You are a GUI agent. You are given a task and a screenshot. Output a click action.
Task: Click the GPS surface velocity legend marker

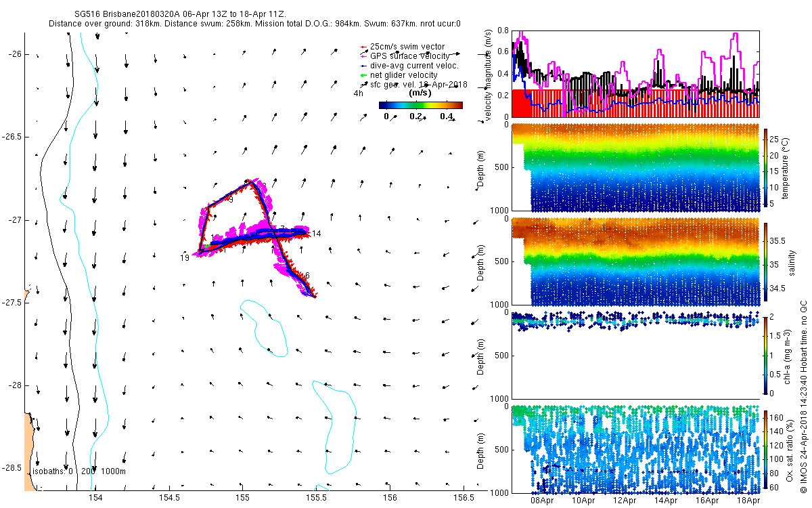[x=364, y=56]
